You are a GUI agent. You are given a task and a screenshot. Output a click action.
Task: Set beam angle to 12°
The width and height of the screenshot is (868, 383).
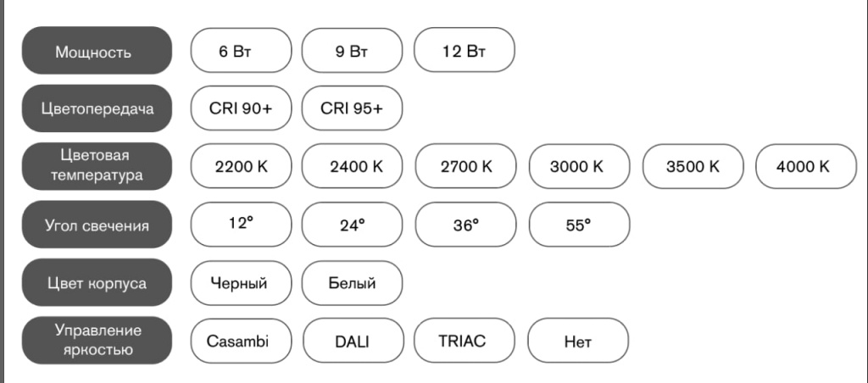click(241, 225)
